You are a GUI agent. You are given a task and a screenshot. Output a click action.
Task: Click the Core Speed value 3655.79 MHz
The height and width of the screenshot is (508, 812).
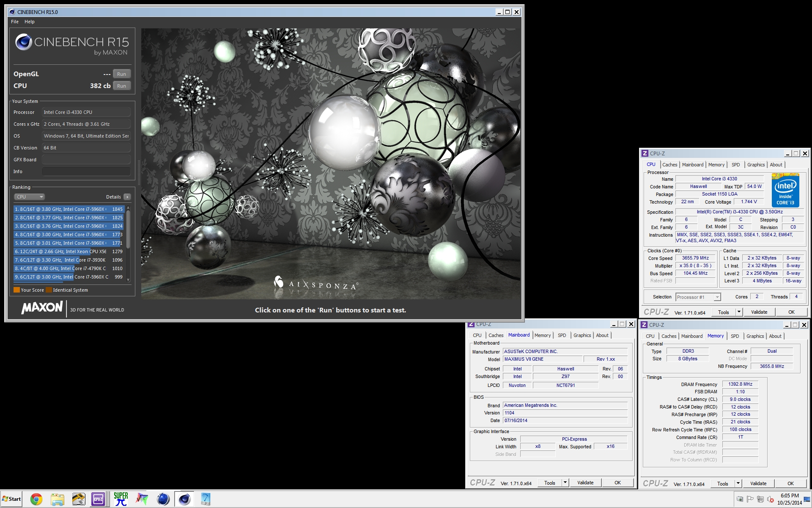[695, 258]
